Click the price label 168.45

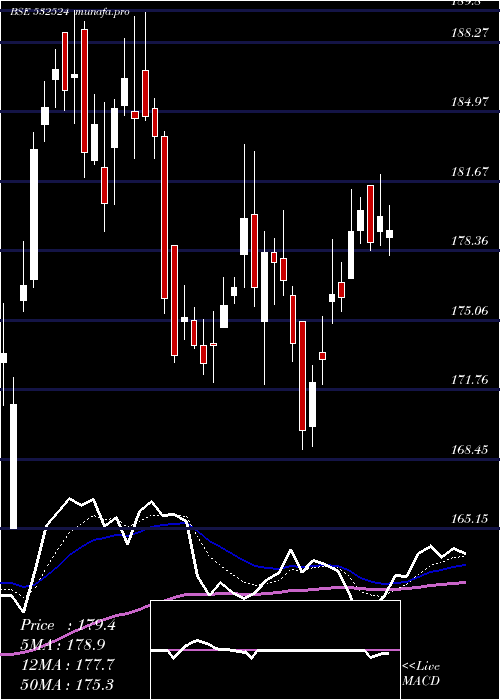coord(470,450)
